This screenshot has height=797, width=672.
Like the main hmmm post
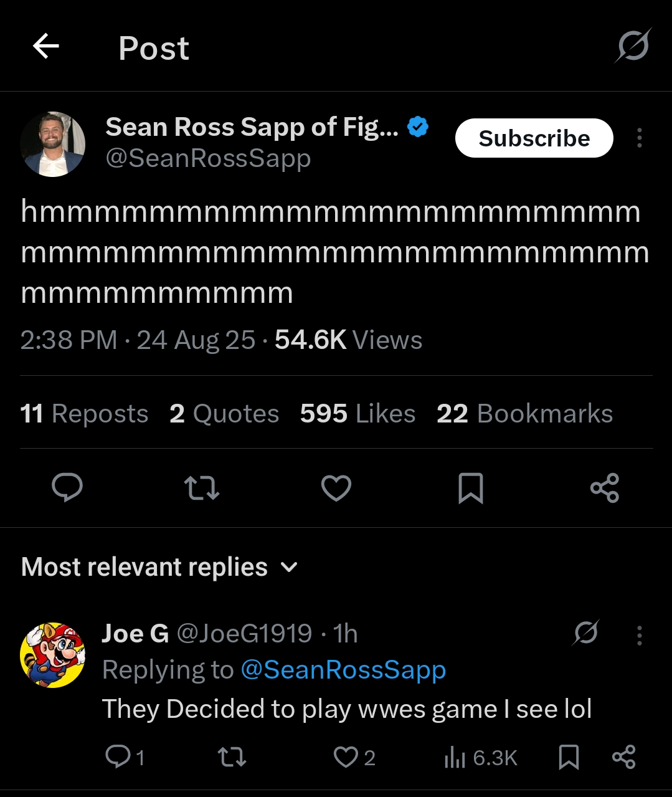point(336,487)
